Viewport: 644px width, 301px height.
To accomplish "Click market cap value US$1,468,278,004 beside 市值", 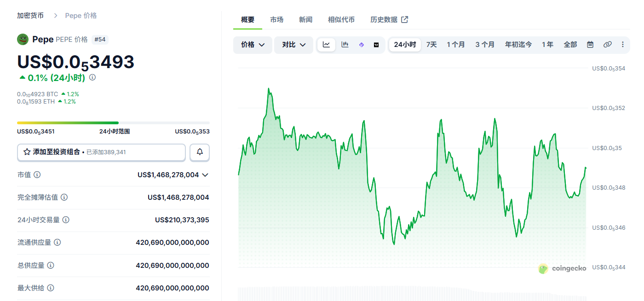I will (x=168, y=175).
